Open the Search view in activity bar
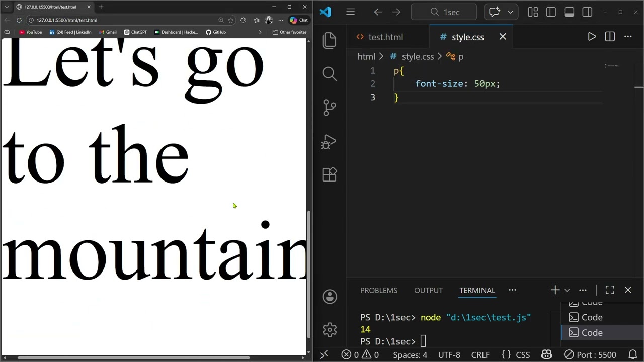644x362 pixels. tap(330, 74)
